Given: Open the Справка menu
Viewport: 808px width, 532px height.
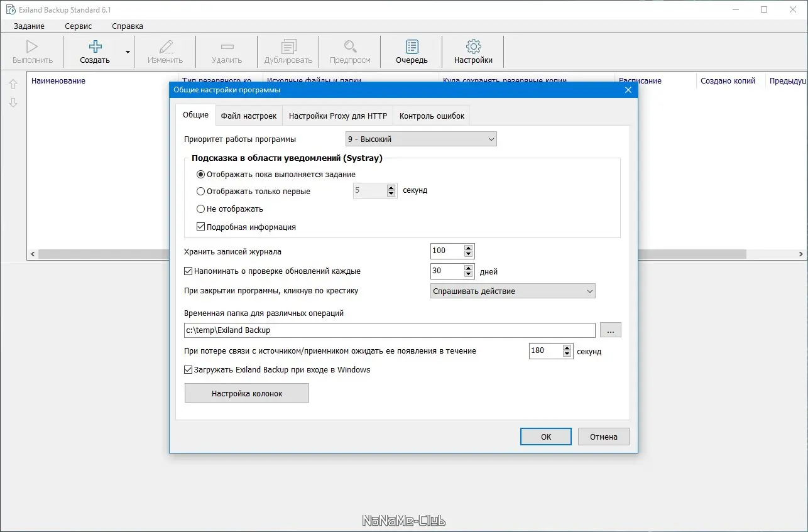Looking at the screenshot, I should coord(128,26).
